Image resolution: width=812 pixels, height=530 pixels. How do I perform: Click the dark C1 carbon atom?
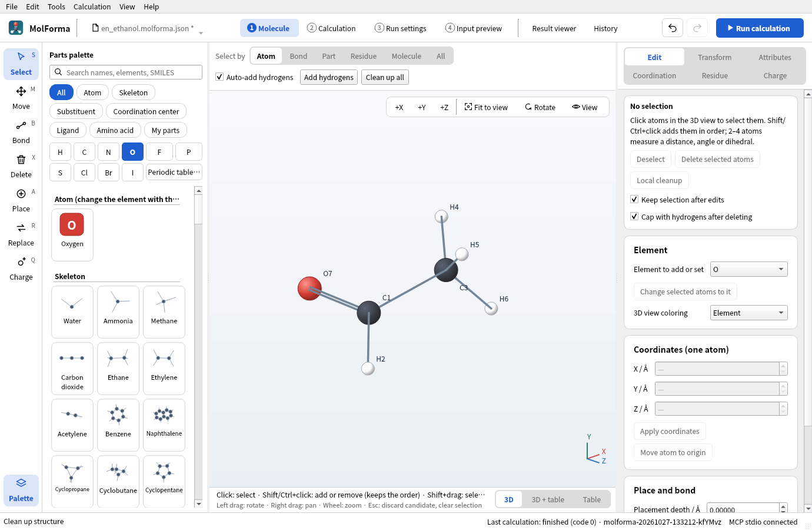(369, 313)
